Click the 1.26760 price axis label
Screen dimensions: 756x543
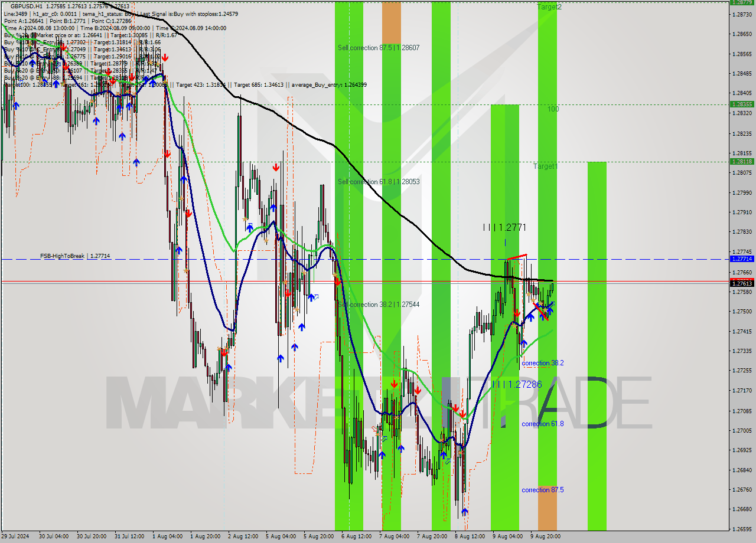point(741,489)
